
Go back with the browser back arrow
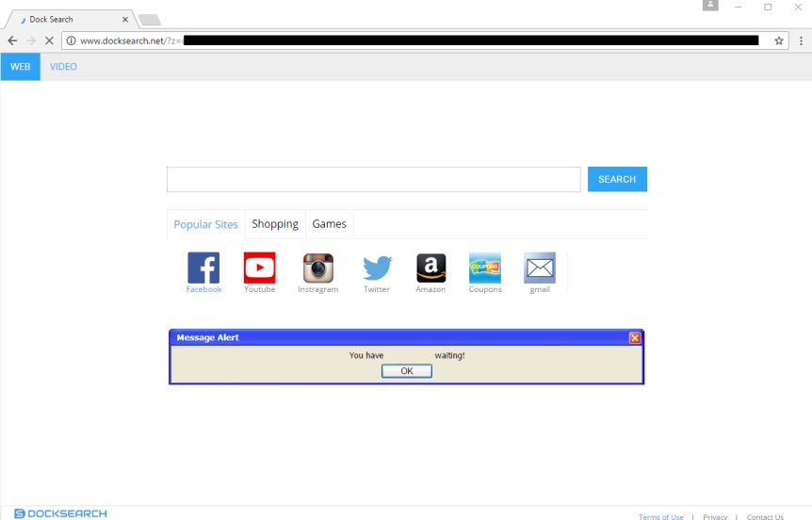coord(12,41)
